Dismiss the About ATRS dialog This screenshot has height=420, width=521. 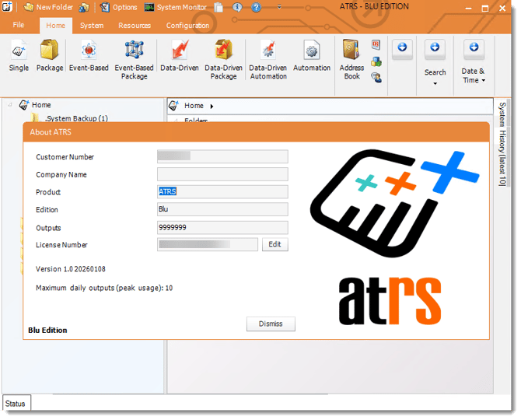pos(271,324)
